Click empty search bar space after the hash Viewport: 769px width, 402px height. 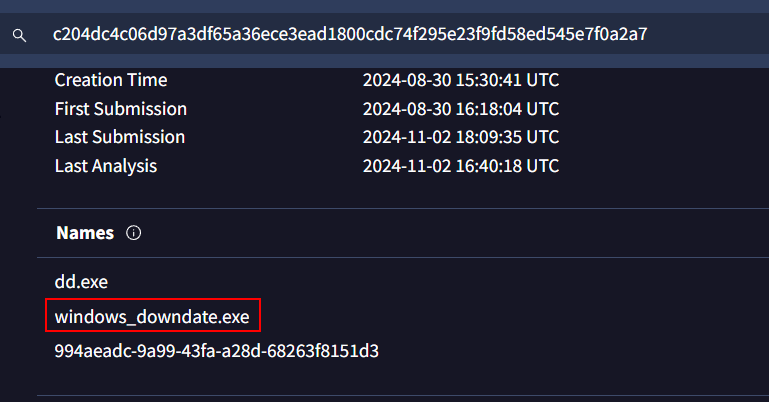point(710,35)
